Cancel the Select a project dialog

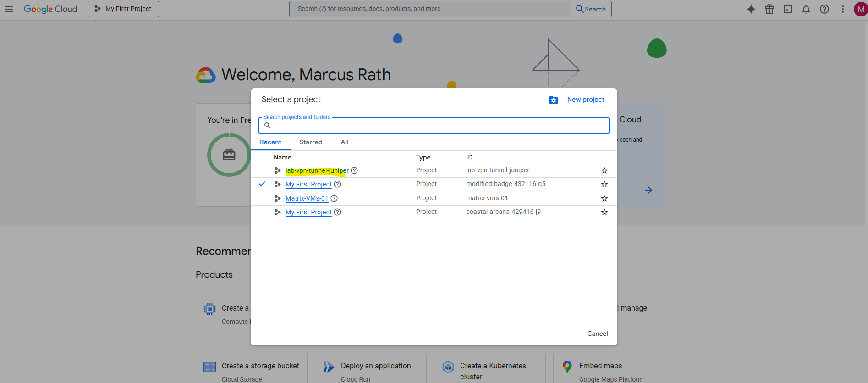pyautogui.click(x=598, y=334)
